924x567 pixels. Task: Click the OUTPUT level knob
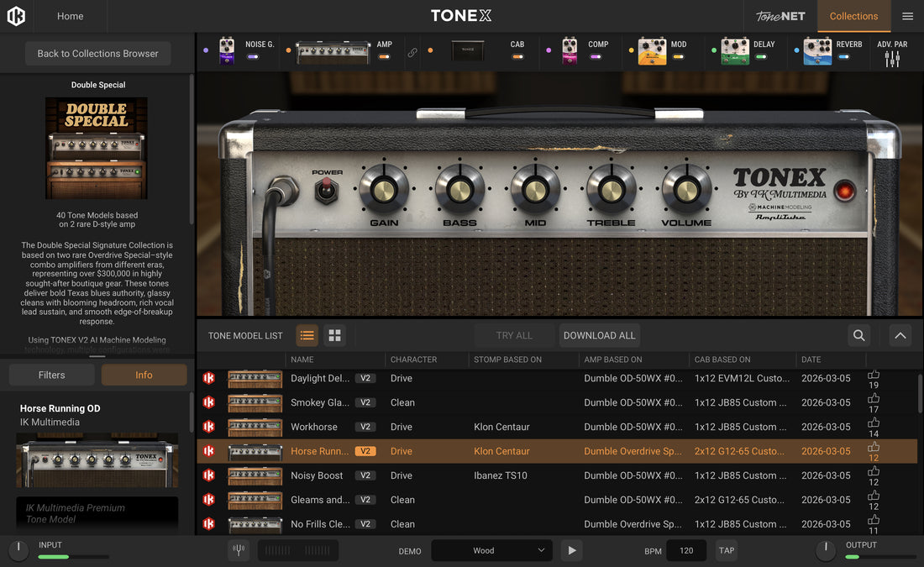pyautogui.click(x=826, y=549)
